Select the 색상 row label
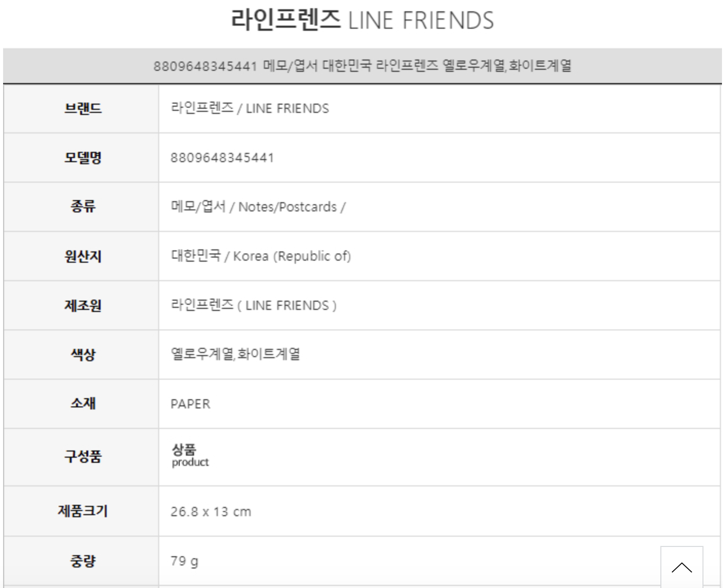723x588 pixels. click(83, 355)
